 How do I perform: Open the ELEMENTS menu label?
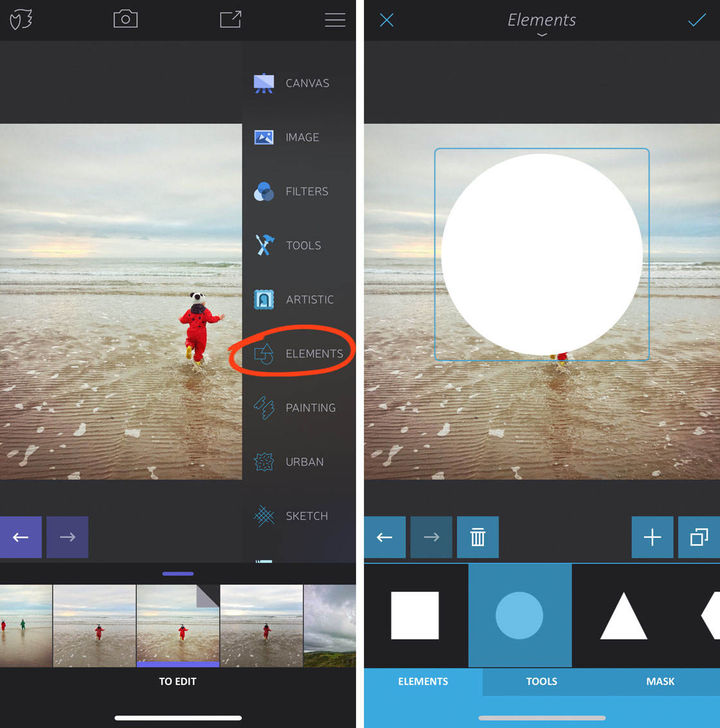(314, 354)
